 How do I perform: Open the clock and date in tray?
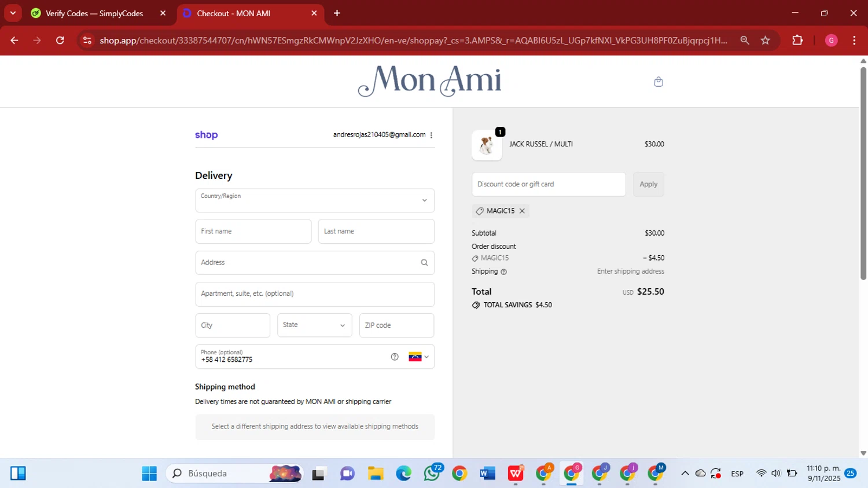pyautogui.click(x=823, y=474)
